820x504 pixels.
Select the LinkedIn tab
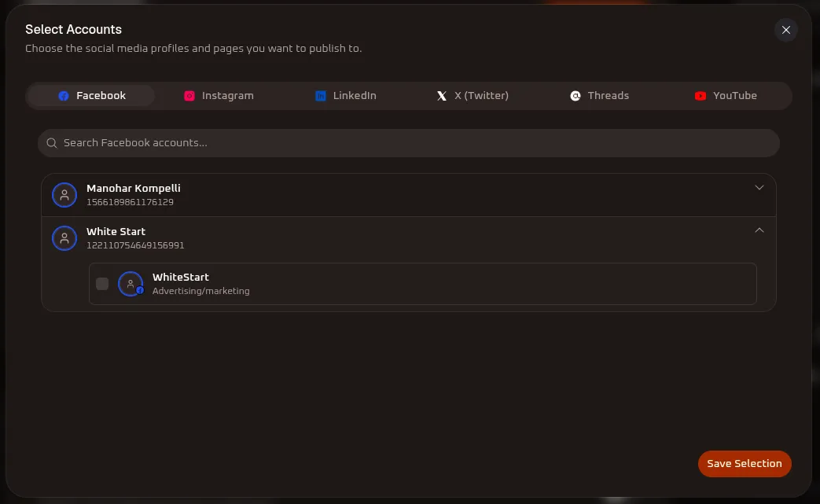coord(346,96)
